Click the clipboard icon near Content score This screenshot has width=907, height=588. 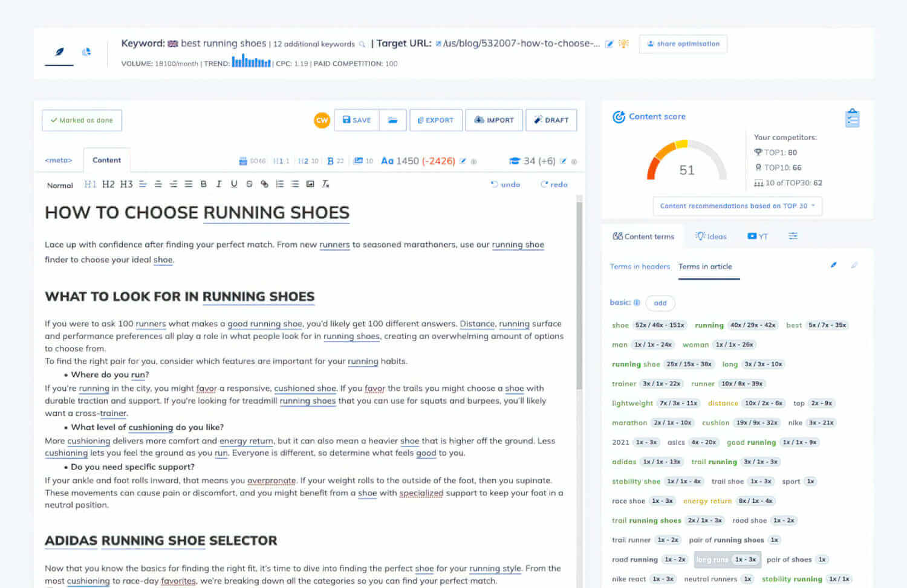[x=852, y=117]
